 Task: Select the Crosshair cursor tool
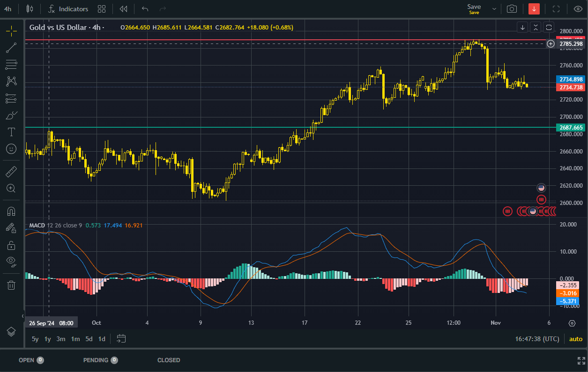pos(11,30)
